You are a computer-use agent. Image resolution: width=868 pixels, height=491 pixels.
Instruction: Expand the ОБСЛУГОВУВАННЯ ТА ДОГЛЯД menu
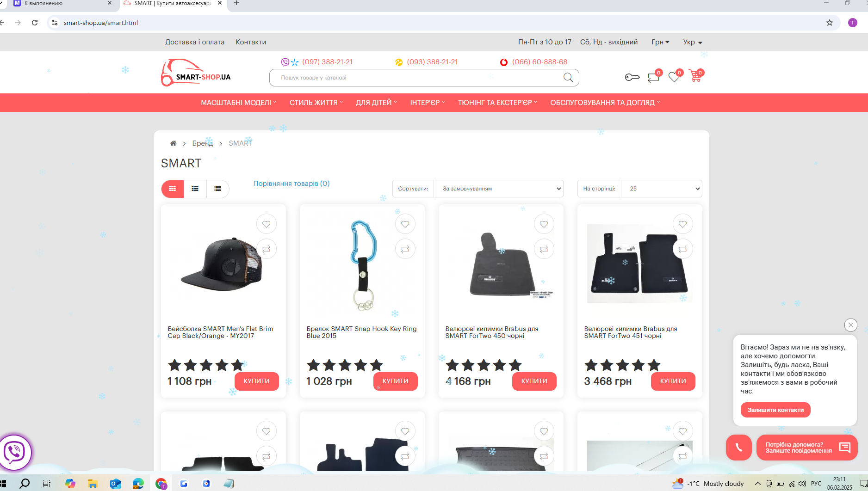(605, 103)
